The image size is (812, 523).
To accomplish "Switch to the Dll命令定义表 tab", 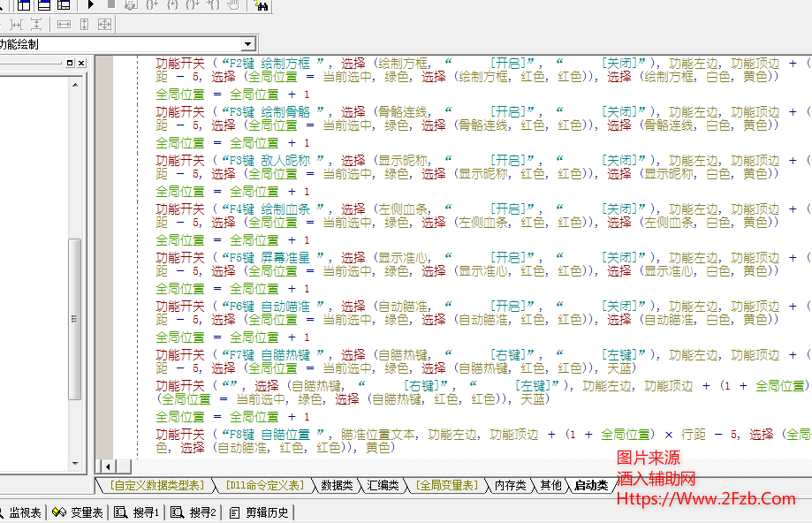I will point(264,485).
